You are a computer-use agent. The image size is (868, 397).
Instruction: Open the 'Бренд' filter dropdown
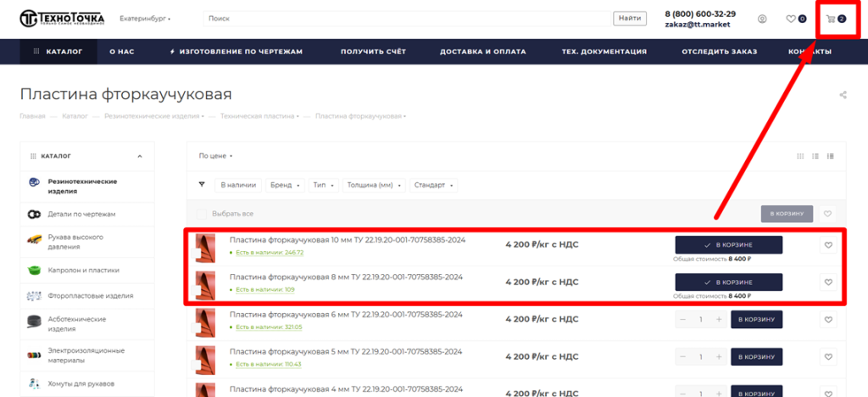[x=284, y=185]
